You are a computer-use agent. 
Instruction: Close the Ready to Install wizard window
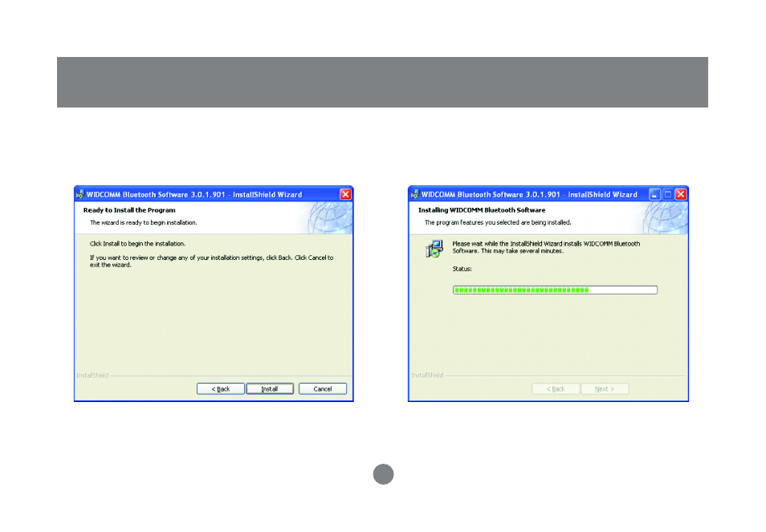pyautogui.click(x=345, y=194)
